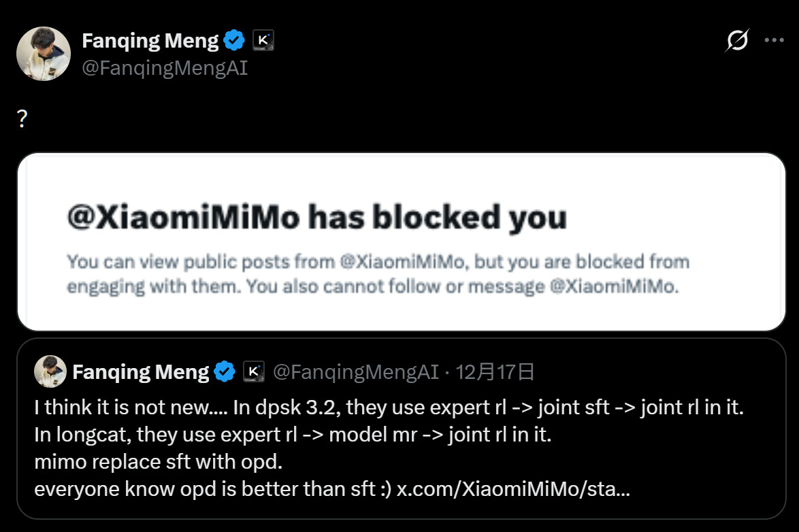Screen dimensions: 799x532
Task: Click the blocked notice description paragraph
Action: (378, 274)
